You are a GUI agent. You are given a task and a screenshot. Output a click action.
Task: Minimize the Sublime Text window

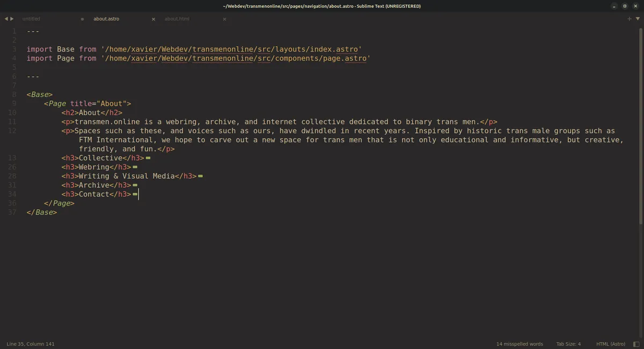[614, 6]
